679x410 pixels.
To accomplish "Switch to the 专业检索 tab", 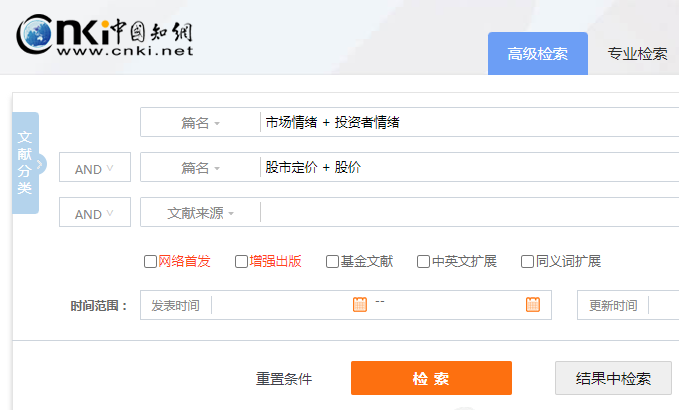I will (x=637, y=54).
